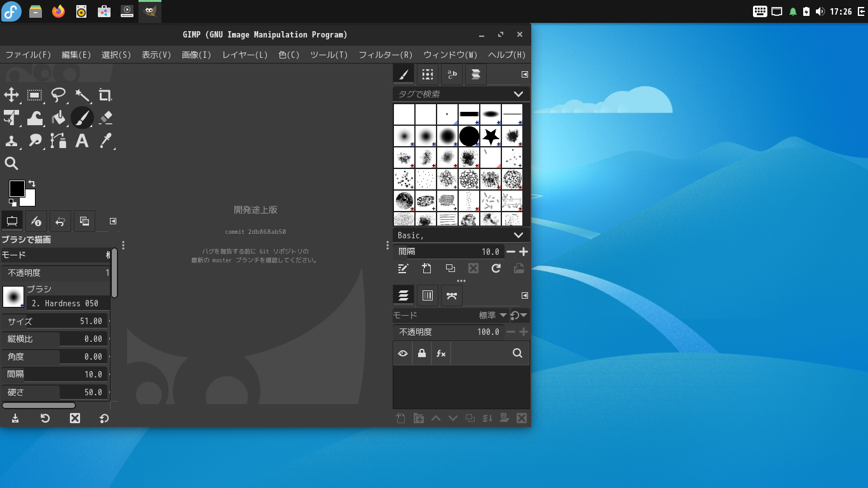This screenshot has width=868, height=488.
Task: Increase brush 間隔 with the plus button
Action: [x=524, y=252]
